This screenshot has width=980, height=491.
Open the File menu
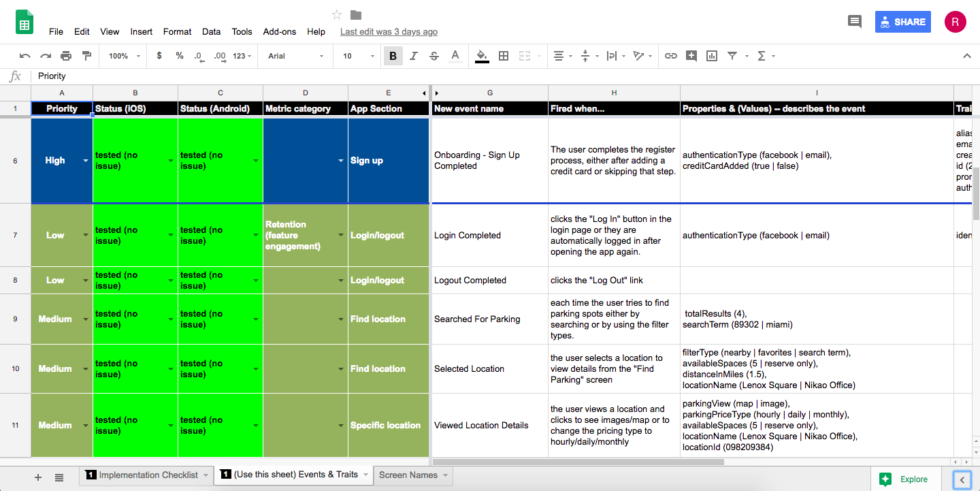[x=56, y=31]
